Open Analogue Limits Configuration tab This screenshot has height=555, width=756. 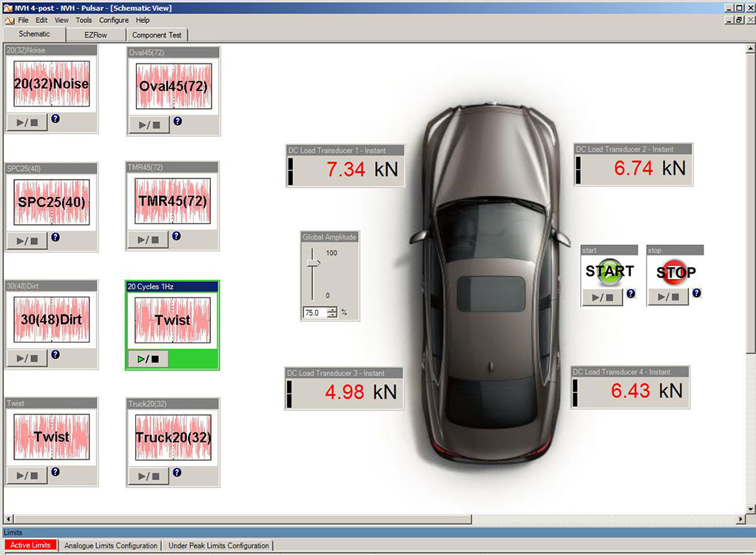tap(111, 545)
